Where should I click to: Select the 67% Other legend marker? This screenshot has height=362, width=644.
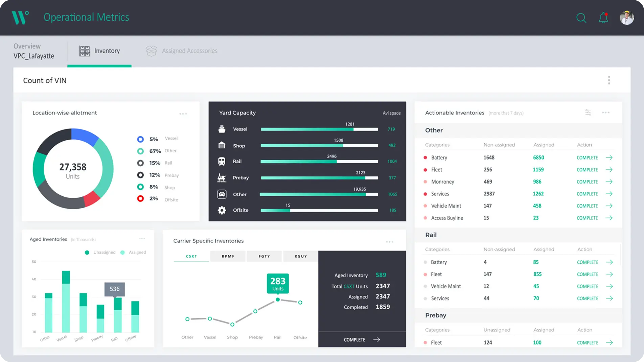(140, 151)
